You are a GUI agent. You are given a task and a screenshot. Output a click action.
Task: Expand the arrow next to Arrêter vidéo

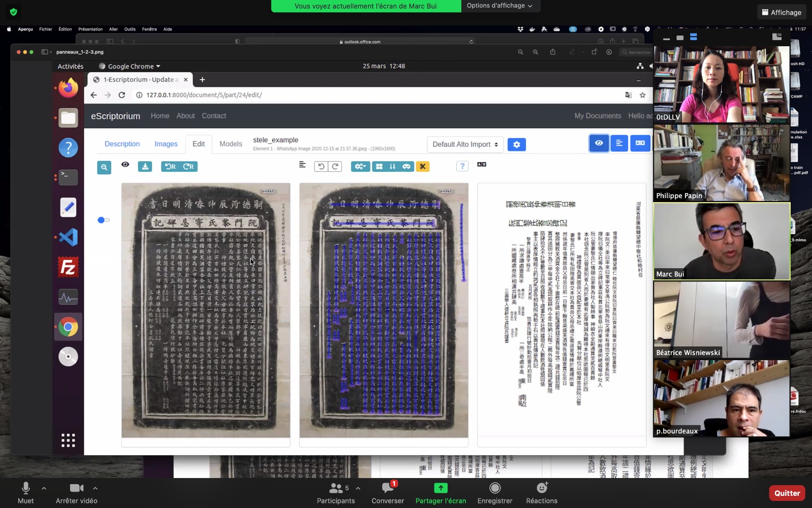[x=95, y=488]
